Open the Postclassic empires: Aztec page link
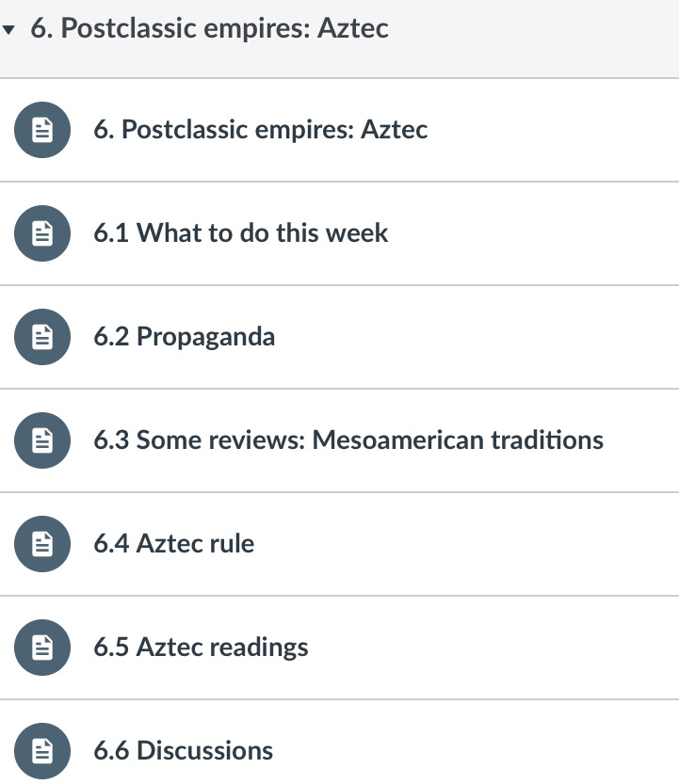The image size is (679, 784). tap(260, 129)
